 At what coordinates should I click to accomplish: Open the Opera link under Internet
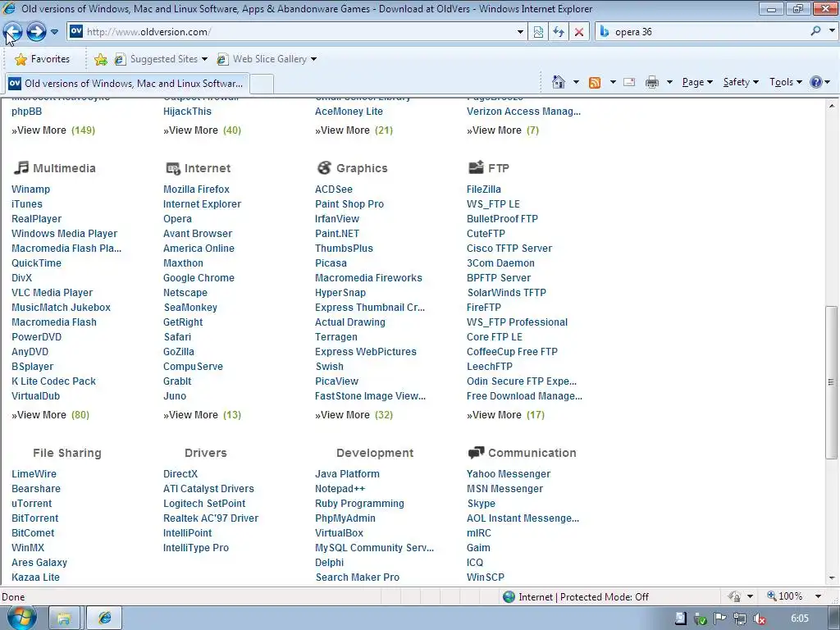pyautogui.click(x=177, y=218)
